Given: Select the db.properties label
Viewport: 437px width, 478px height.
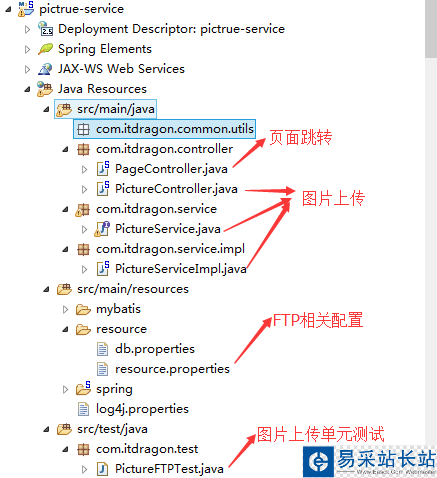Looking at the screenshot, I should 155,349.
